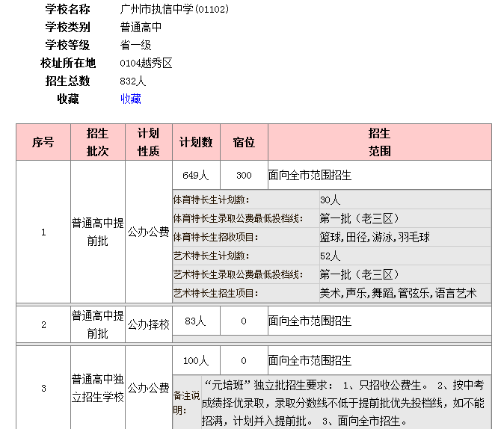Click the 省一级 school level value
This screenshot has width=504, height=429.
click(x=135, y=45)
